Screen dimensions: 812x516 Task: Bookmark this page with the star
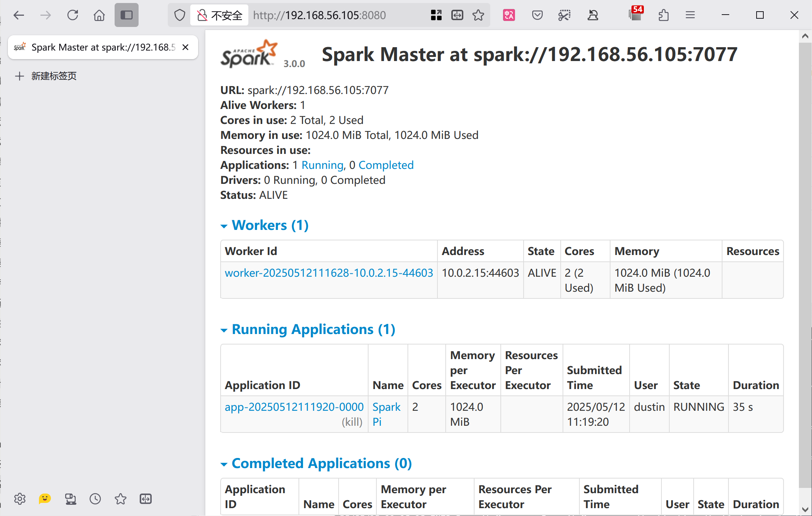[x=478, y=15]
